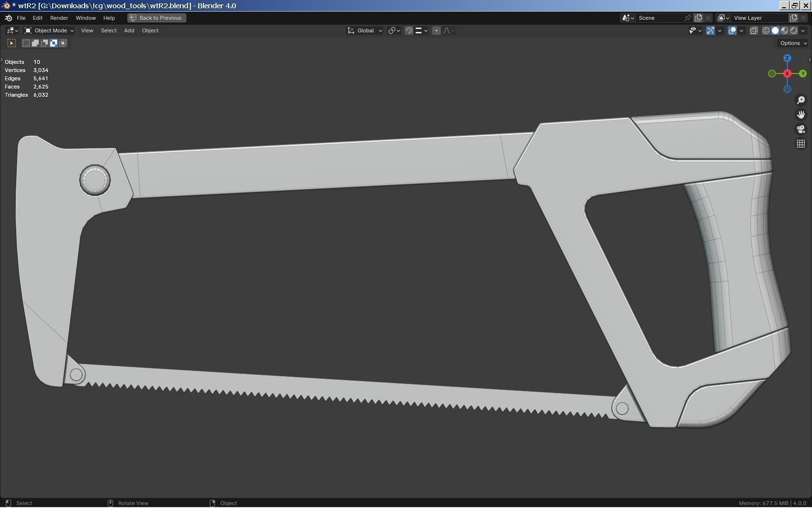This screenshot has height=508, width=812.
Task: Pin the scene to workspace
Action: coord(688,18)
